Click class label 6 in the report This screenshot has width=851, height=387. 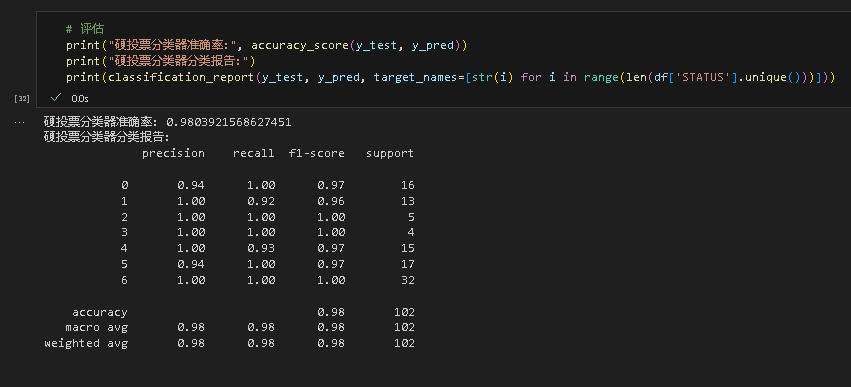click(125, 280)
